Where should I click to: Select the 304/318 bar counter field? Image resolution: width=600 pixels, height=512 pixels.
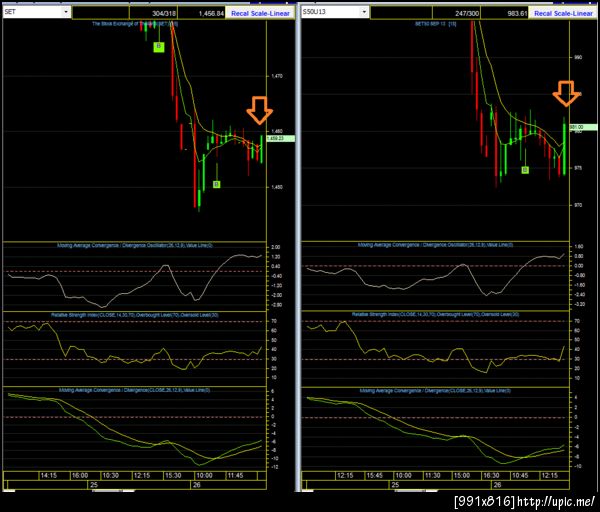point(153,13)
